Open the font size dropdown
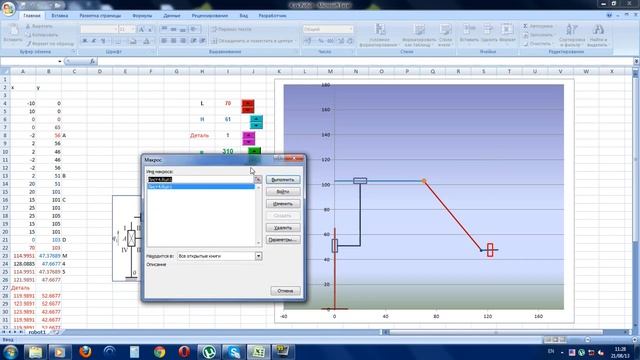 133,29
